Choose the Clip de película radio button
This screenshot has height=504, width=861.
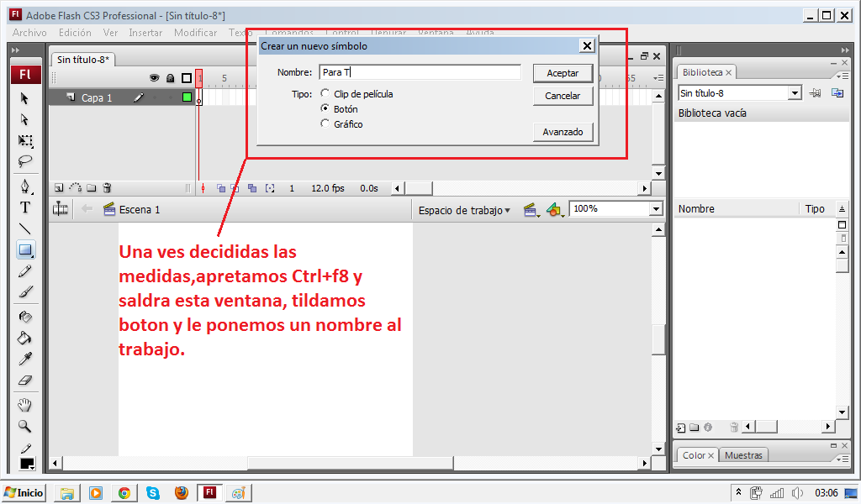point(325,93)
